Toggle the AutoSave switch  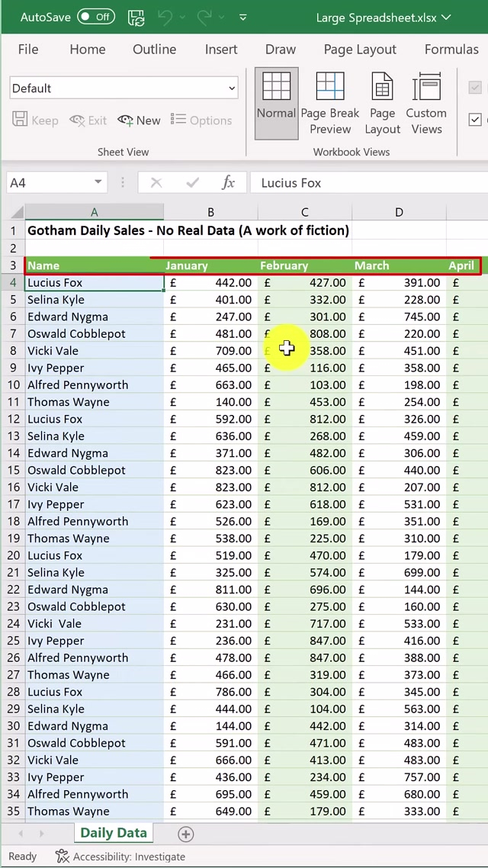coord(96,17)
